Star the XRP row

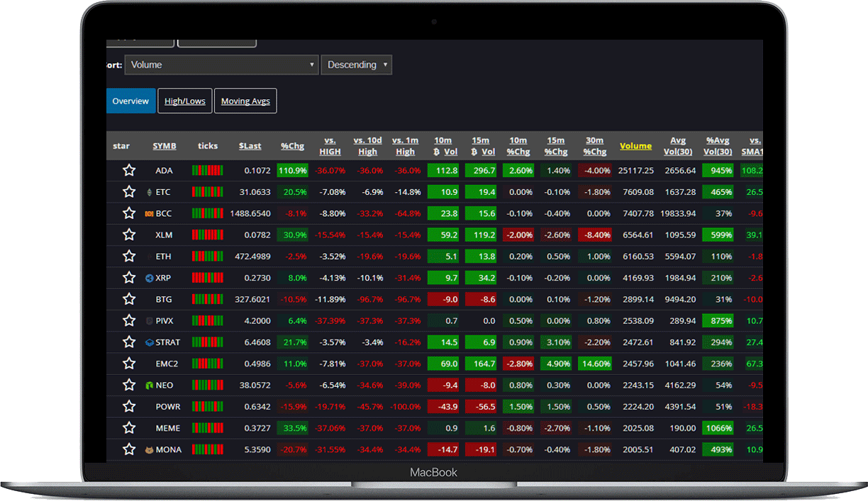(x=129, y=278)
